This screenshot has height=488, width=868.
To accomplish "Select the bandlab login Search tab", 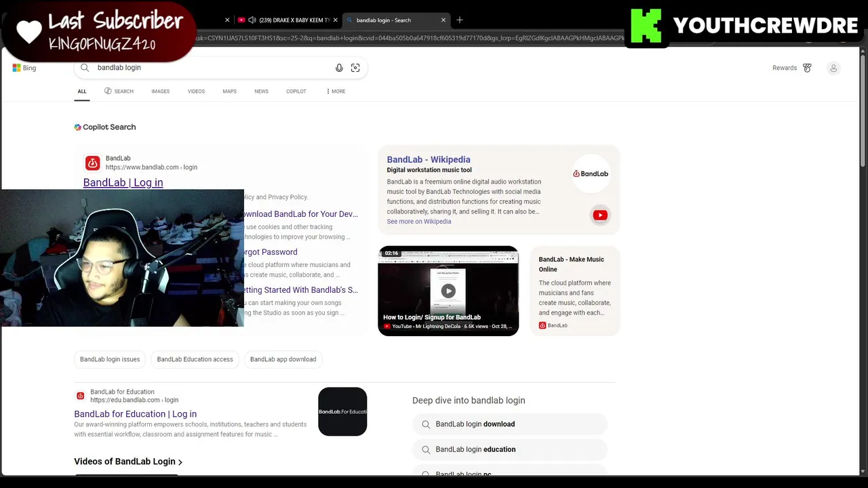I will pos(397,20).
